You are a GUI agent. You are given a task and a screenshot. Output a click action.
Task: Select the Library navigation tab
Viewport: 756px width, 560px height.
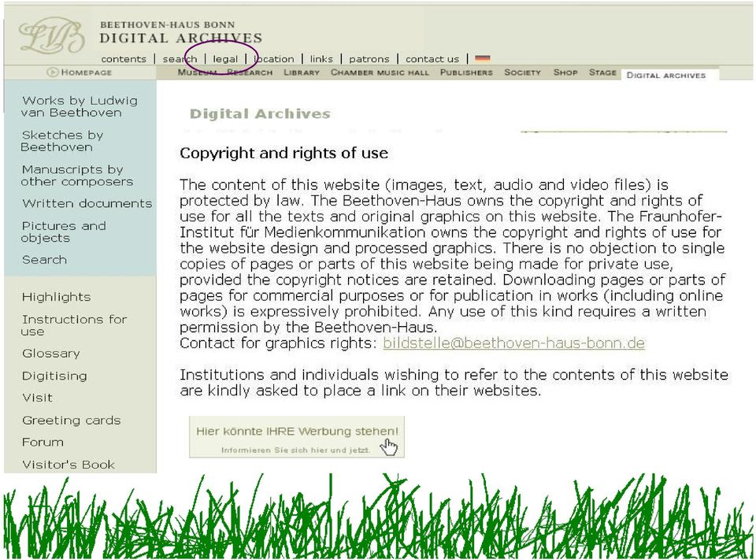tap(302, 72)
